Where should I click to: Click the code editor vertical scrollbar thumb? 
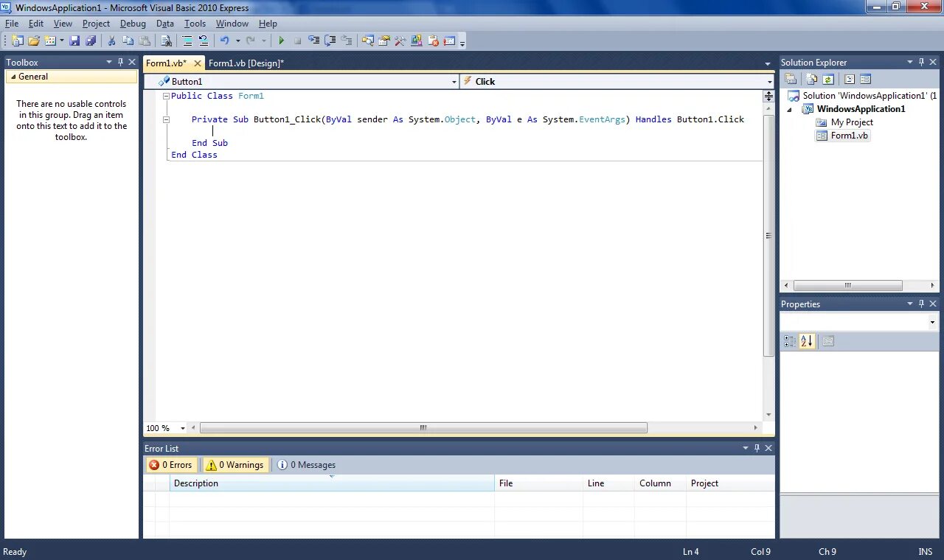[x=768, y=236]
